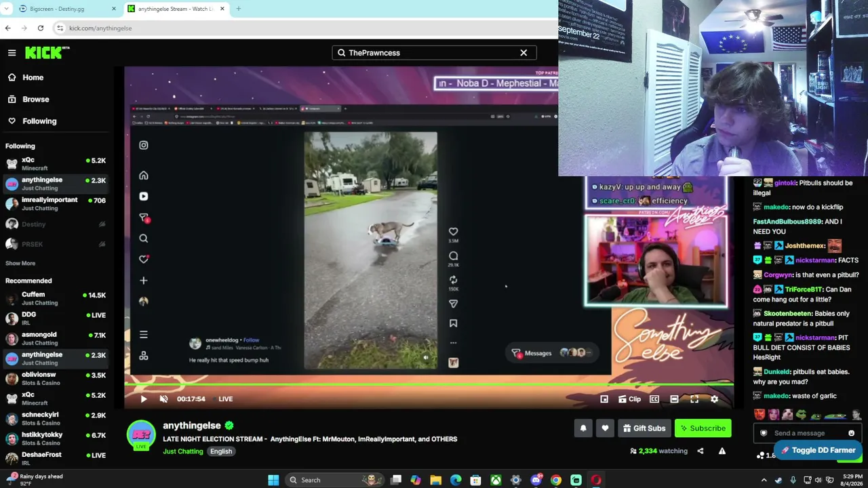
Task: Open DDG in Recommended channels
Action: tap(56, 319)
